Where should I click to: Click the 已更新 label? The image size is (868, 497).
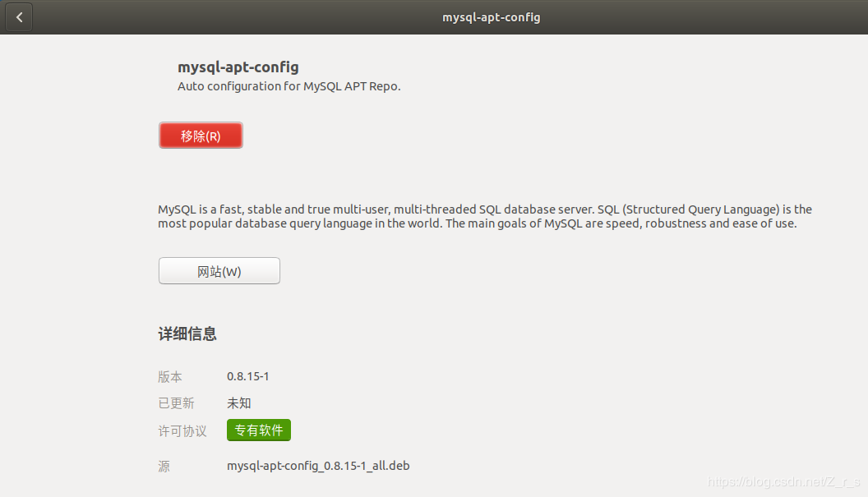pos(176,403)
